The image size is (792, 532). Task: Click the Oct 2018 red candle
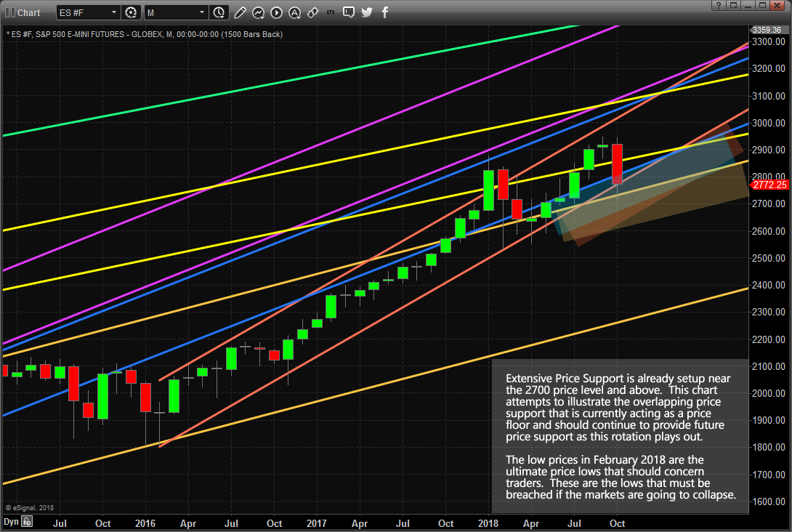[617, 164]
